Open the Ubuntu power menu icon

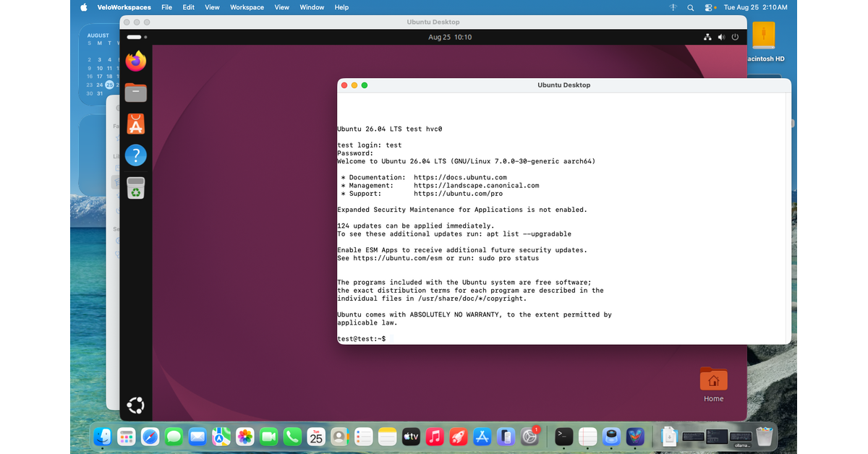pyautogui.click(x=735, y=37)
